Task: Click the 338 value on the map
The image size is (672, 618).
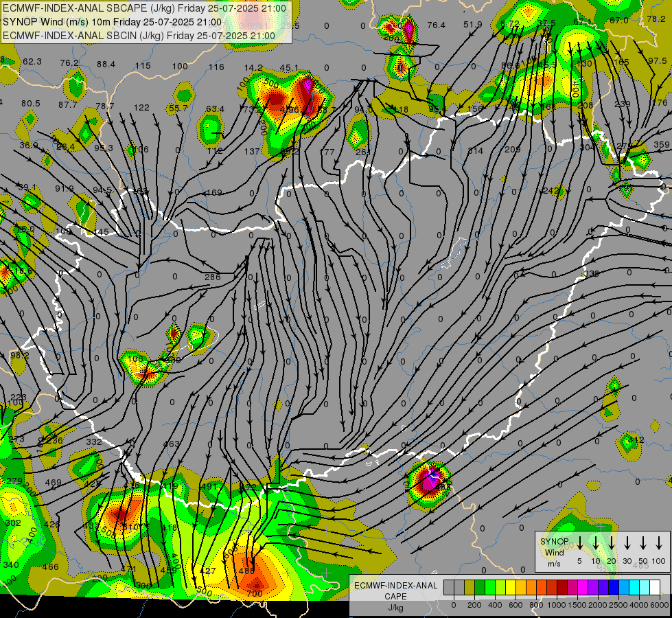Action: pyautogui.click(x=592, y=273)
